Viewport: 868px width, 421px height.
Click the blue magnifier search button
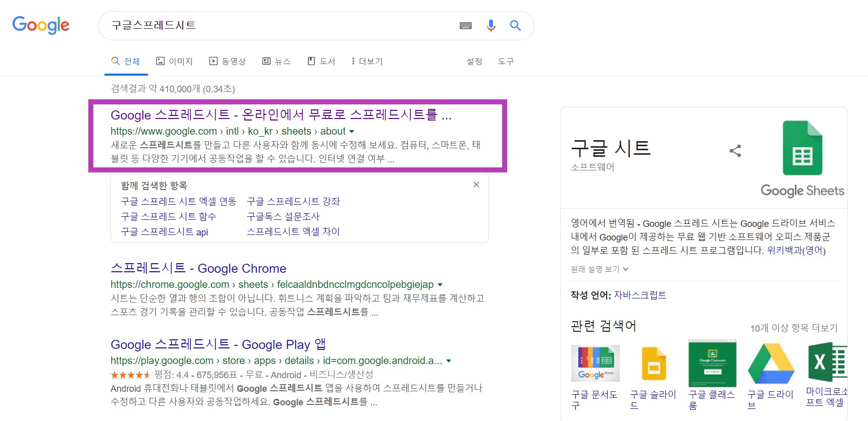[515, 26]
